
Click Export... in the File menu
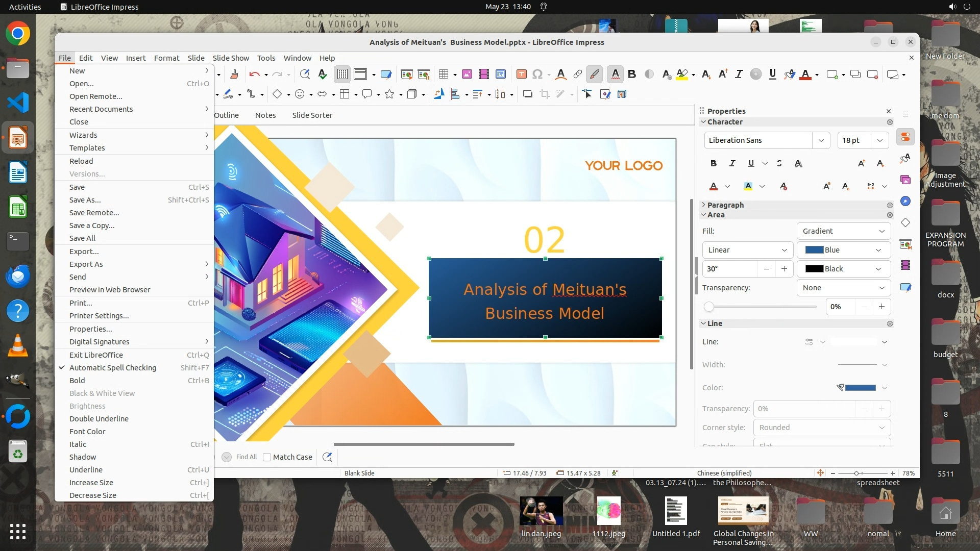tap(84, 251)
